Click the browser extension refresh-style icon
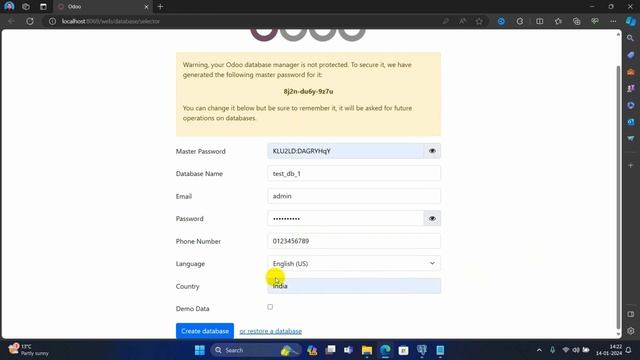This screenshot has width=640, height=360. [x=520, y=21]
